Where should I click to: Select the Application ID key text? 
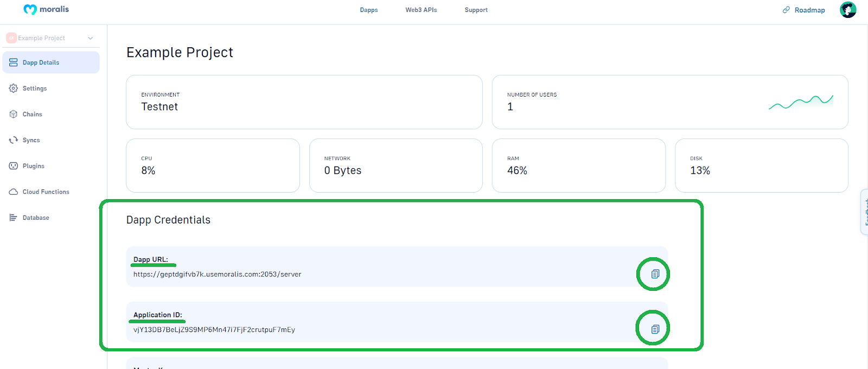(x=214, y=330)
